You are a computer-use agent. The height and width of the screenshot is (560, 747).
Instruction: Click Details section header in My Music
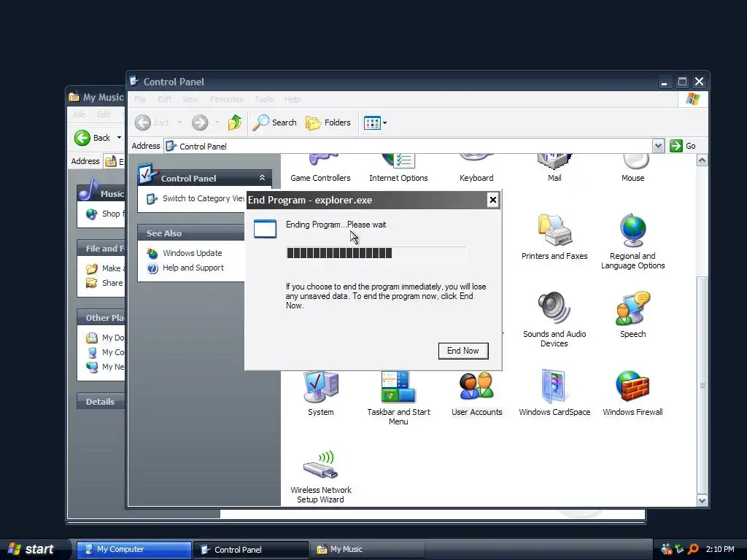(x=100, y=402)
